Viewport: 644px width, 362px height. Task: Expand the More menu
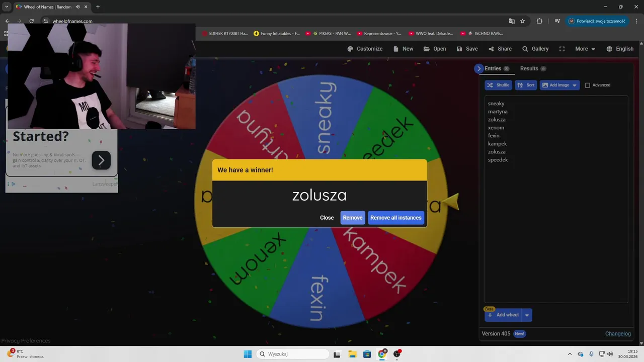pyautogui.click(x=585, y=49)
